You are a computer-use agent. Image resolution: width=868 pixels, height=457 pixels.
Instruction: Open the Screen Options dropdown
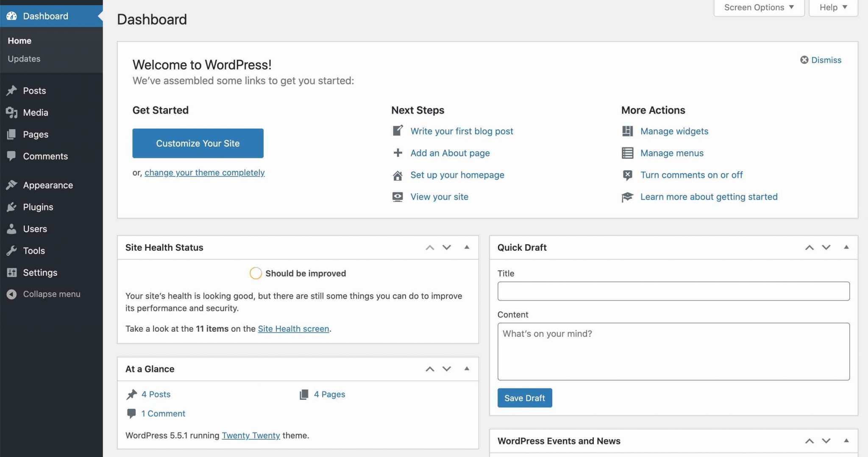click(x=759, y=8)
